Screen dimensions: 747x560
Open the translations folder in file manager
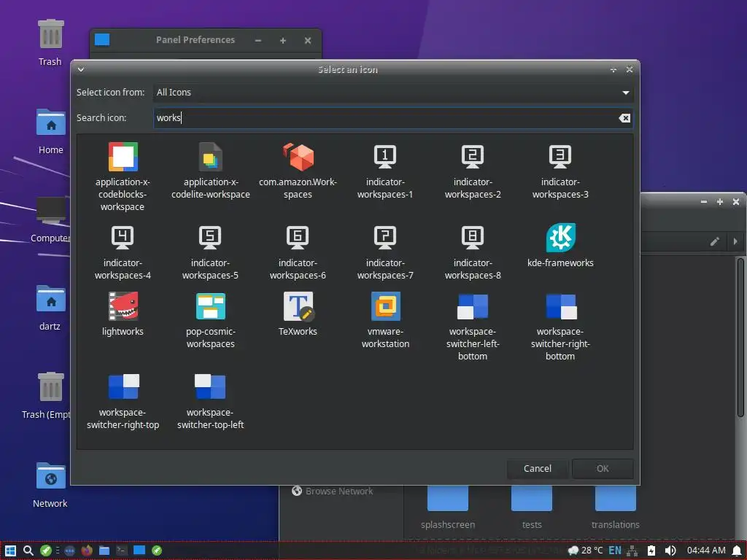pyautogui.click(x=616, y=507)
